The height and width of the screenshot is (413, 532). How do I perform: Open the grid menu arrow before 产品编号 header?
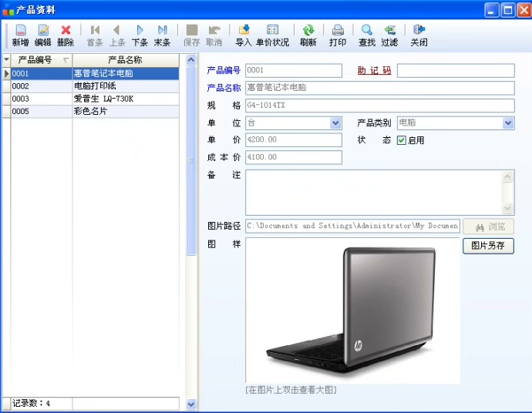pos(6,59)
